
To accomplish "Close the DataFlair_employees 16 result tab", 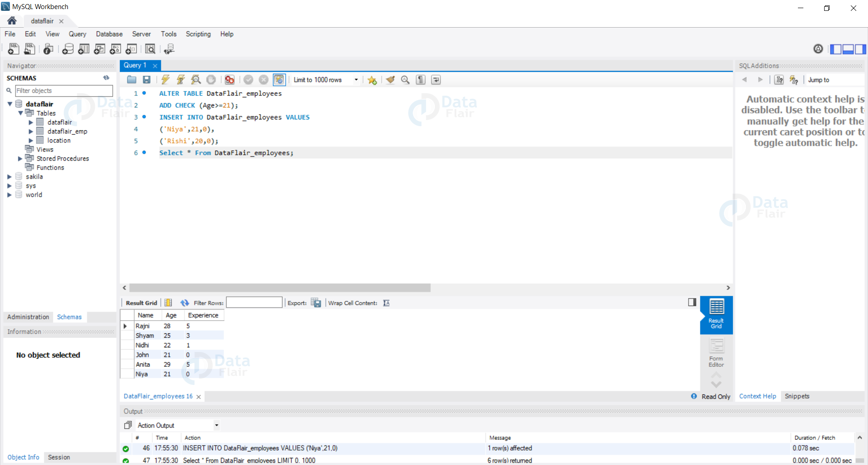I will [x=198, y=397].
